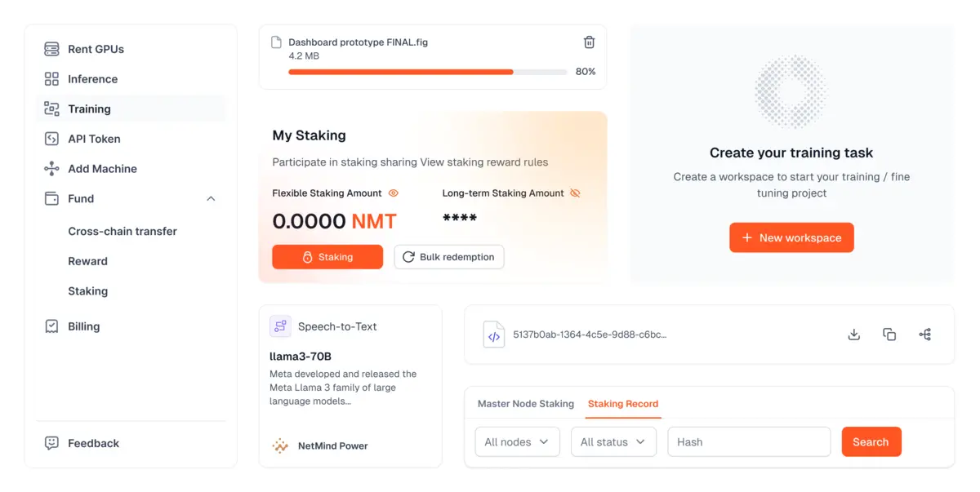
Task: Click the Speech-to-Text model icon
Action: [x=280, y=326]
